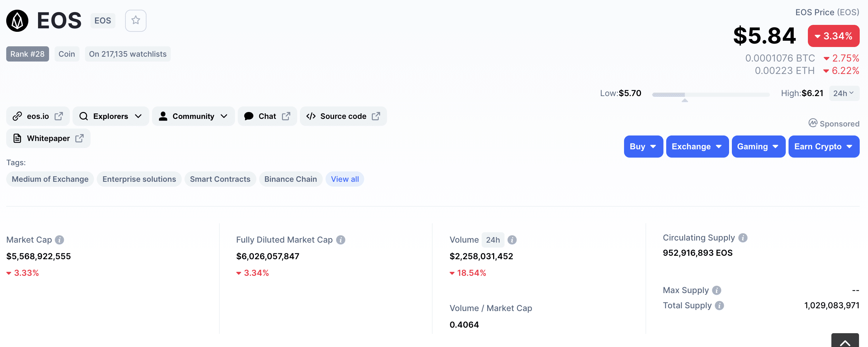Select the Binance Chain tag

[291, 179]
